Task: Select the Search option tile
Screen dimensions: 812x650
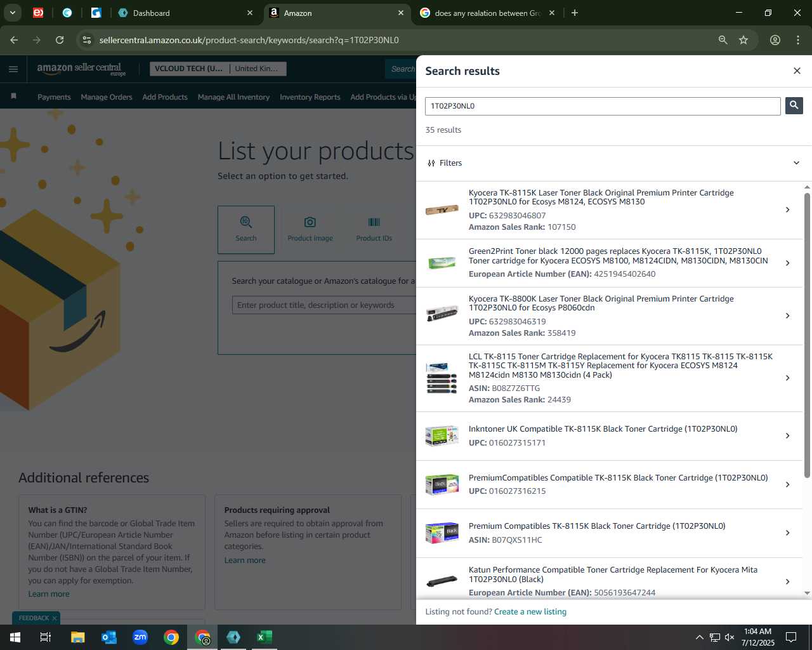Action: pyautogui.click(x=246, y=229)
